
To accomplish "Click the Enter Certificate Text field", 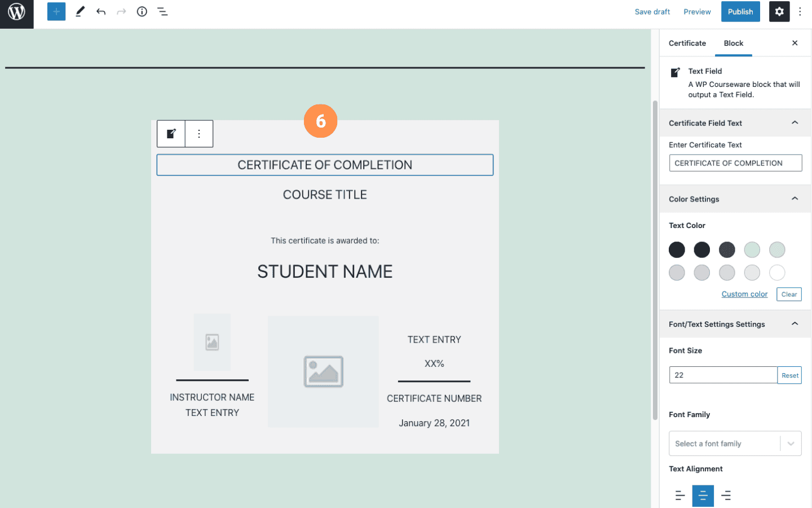I will click(x=735, y=163).
